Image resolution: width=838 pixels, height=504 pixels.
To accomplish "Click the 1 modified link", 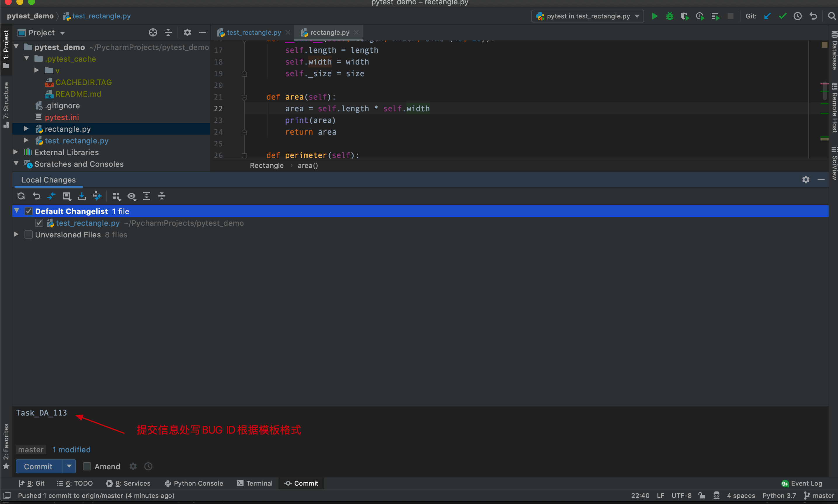I will pos(71,449).
